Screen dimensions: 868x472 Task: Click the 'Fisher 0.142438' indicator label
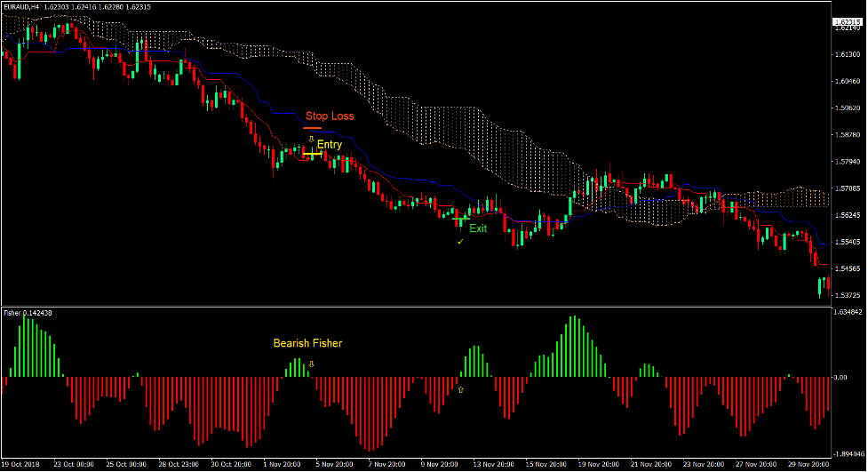point(28,313)
